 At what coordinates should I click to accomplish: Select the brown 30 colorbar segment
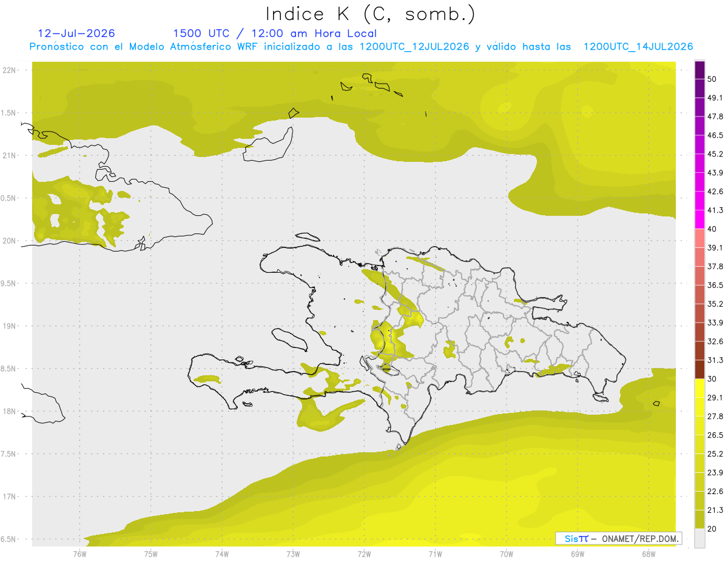point(699,369)
